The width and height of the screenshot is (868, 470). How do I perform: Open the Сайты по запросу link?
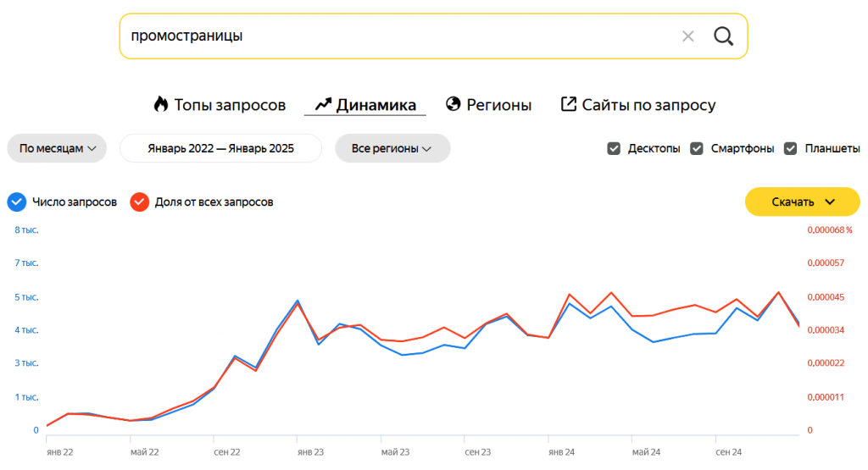pos(648,105)
